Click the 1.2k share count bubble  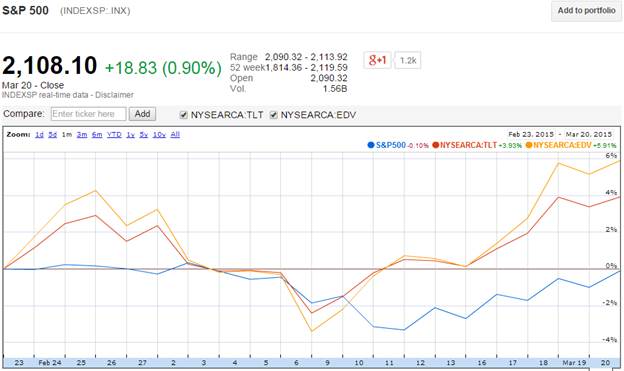click(x=408, y=61)
